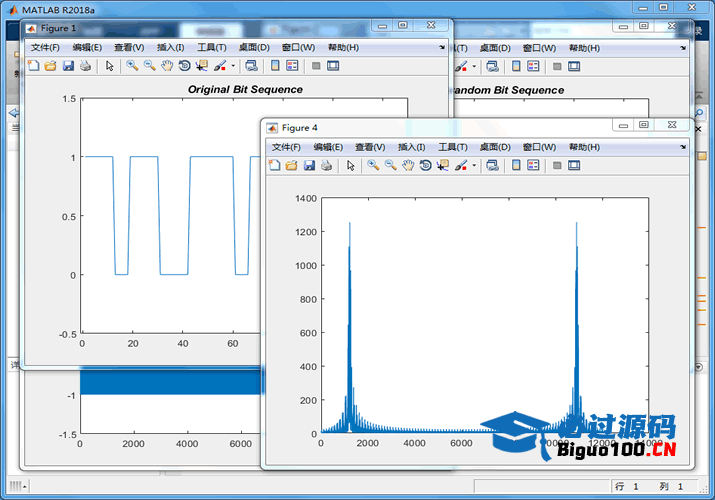Select Edit Plot arrow in Figure 1 toolbar
The height and width of the screenshot is (500, 715).
pyautogui.click(x=109, y=66)
